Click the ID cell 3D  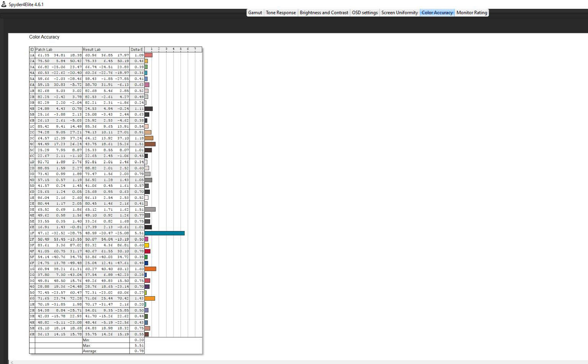(32, 174)
